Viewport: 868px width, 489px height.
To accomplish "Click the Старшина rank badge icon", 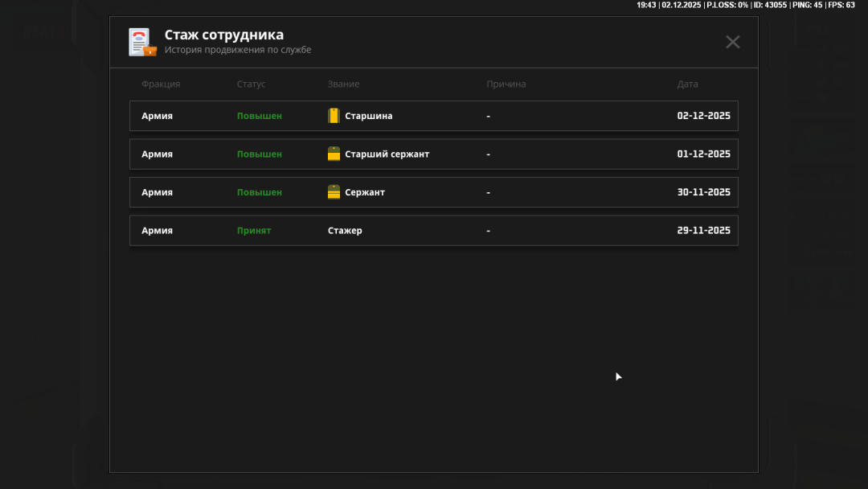I will click(334, 116).
